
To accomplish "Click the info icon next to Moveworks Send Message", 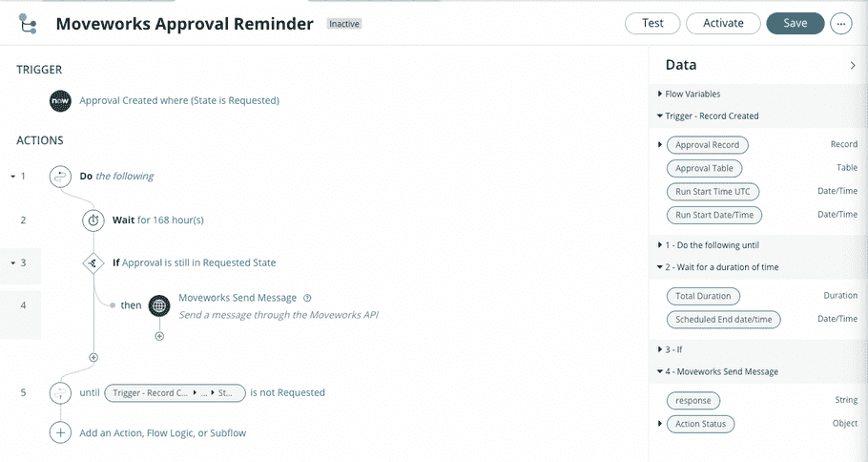I will tap(308, 298).
